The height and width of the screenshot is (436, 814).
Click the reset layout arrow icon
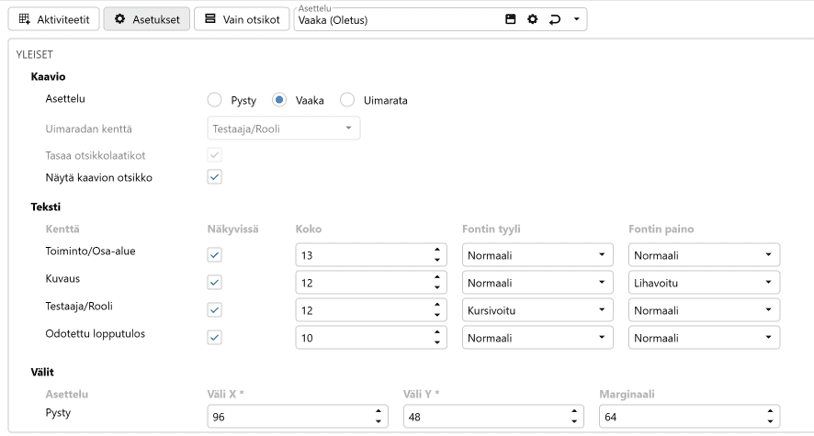(x=555, y=19)
